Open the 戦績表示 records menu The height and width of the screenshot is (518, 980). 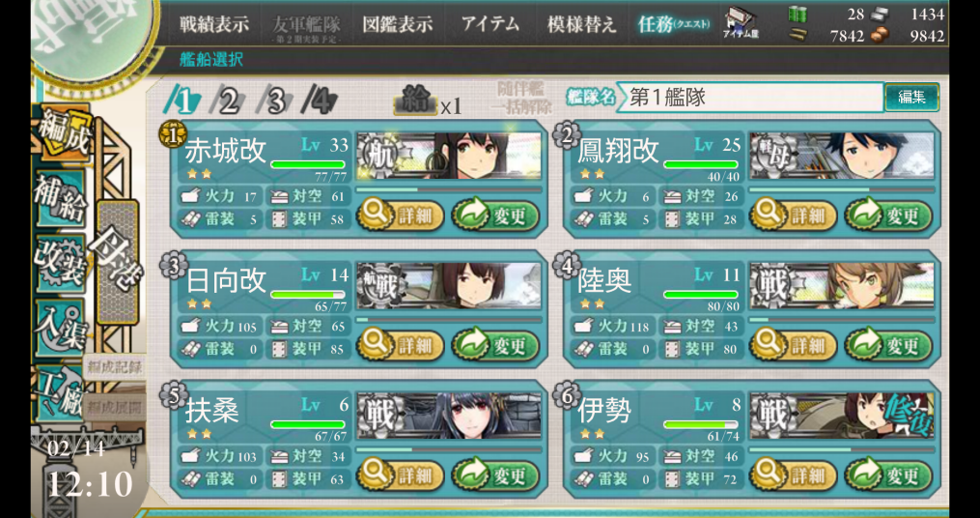[x=214, y=24]
